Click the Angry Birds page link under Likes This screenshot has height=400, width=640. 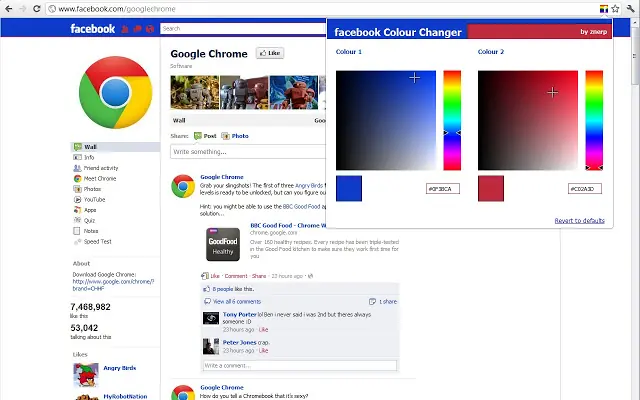(x=120, y=368)
